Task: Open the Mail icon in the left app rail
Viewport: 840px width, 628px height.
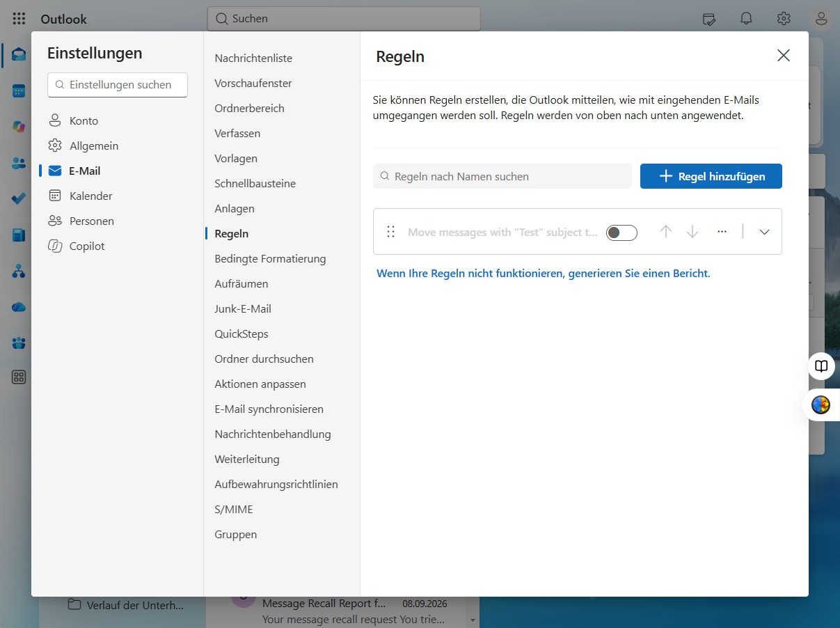Action: (19, 55)
